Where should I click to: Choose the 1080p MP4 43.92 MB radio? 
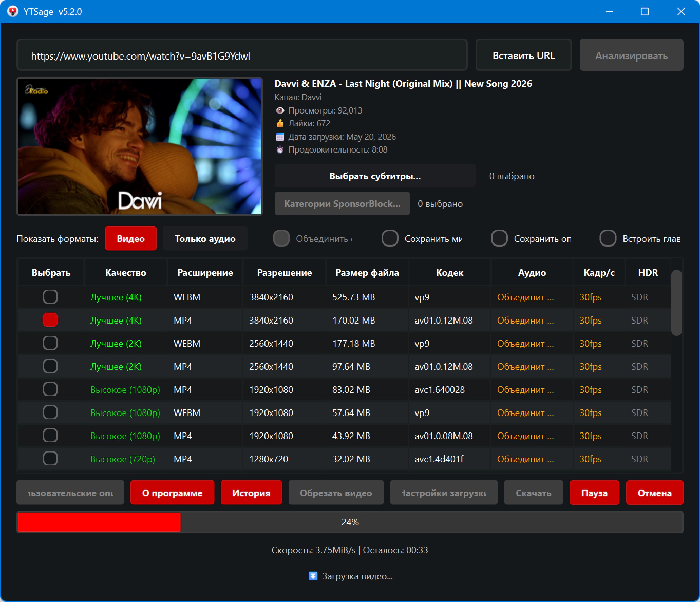(50, 436)
